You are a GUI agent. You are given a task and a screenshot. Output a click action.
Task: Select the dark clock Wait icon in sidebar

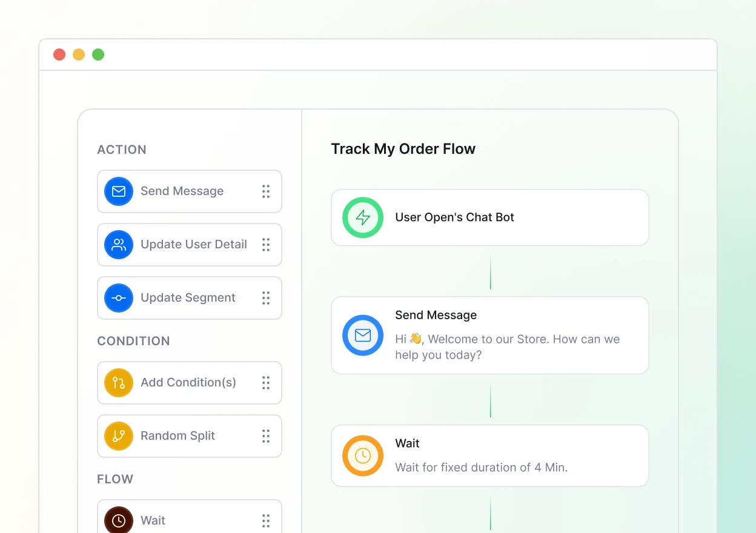pyautogui.click(x=119, y=520)
